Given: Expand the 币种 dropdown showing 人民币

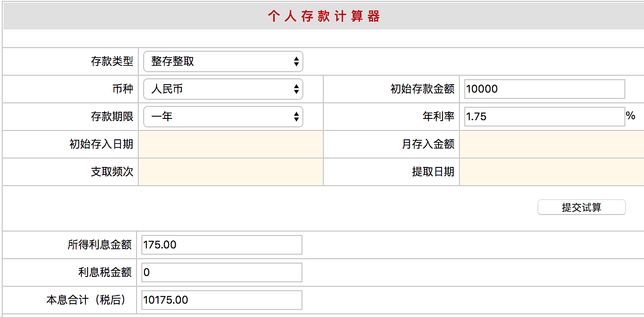Looking at the screenshot, I should coord(223,89).
